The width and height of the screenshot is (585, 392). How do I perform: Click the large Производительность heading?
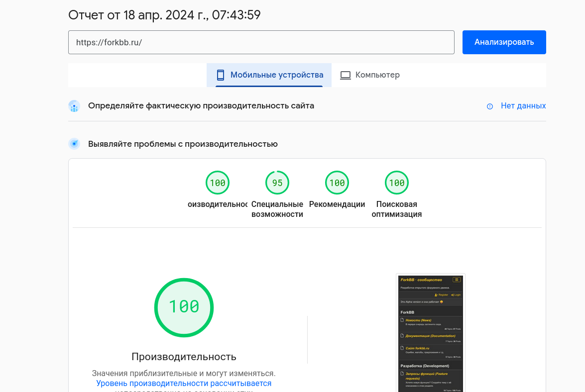tap(184, 357)
